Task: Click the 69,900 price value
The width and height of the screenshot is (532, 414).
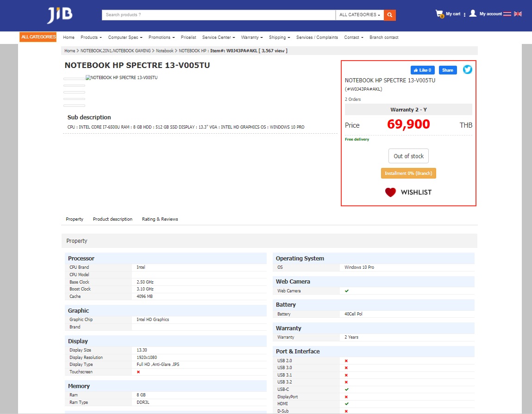Action: click(408, 124)
